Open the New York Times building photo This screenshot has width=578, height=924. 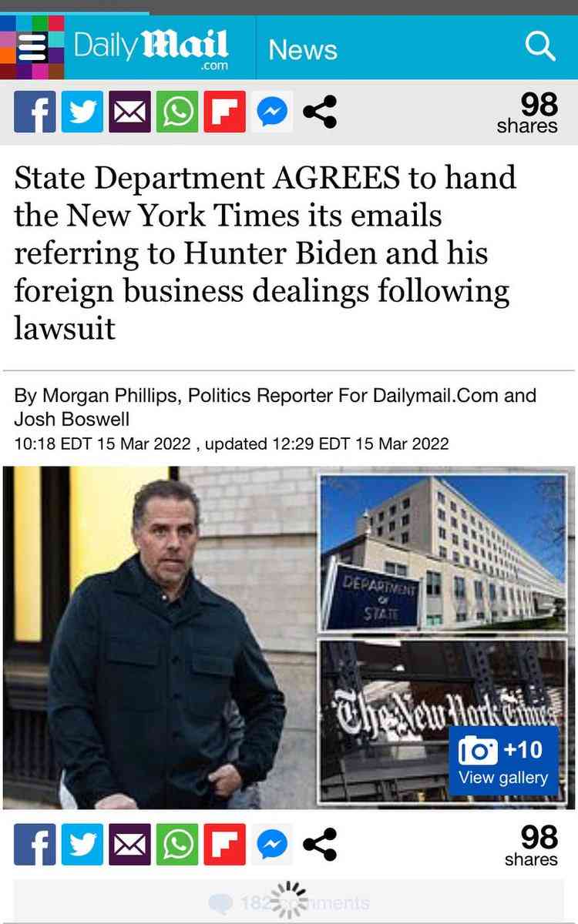click(443, 721)
